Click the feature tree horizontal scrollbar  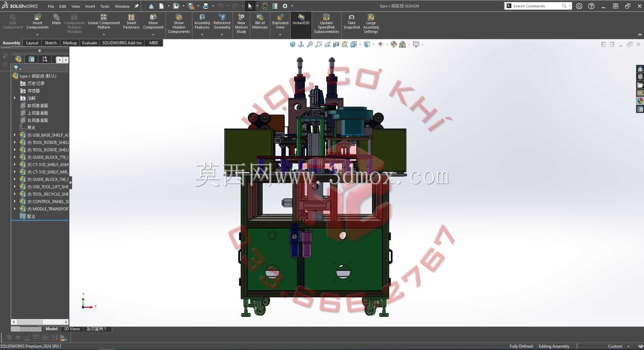pyautogui.click(x=40, y=322)
